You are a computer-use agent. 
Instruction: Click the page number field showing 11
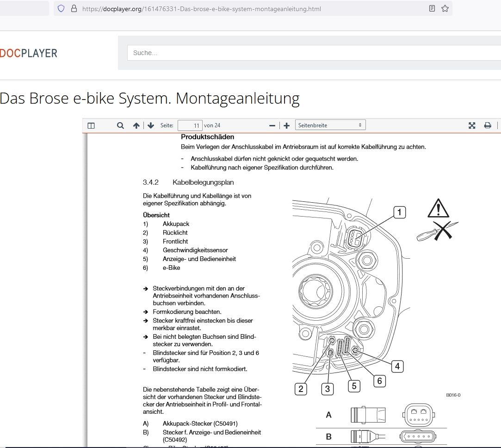coord(190,125)
